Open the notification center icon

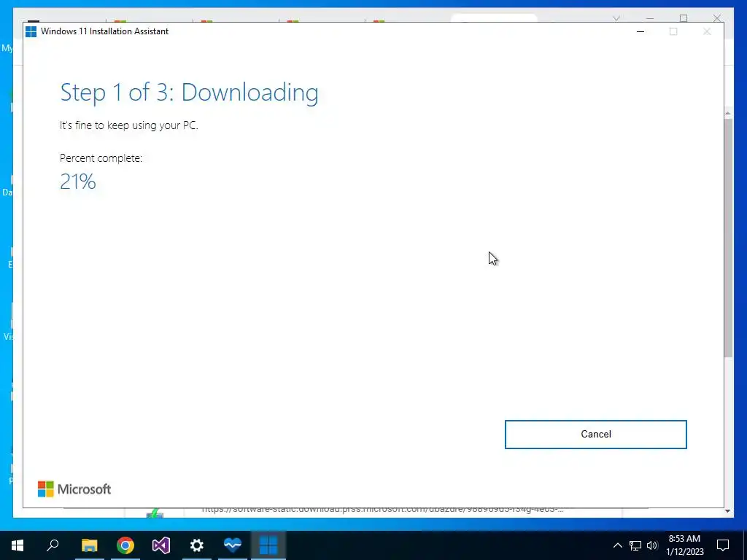click(x=723, y=545)
